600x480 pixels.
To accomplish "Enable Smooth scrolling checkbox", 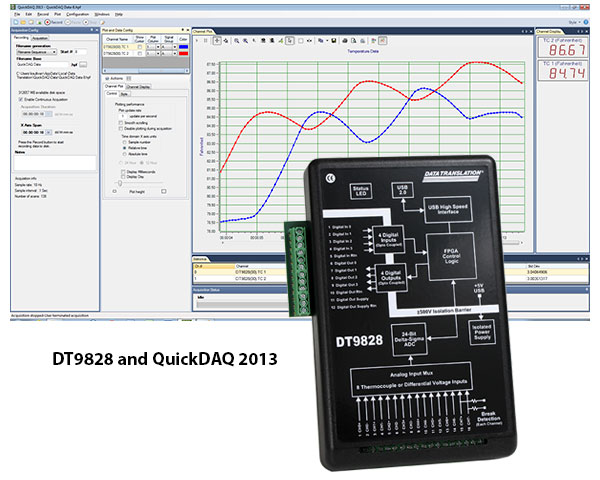I will coord(121,123).
